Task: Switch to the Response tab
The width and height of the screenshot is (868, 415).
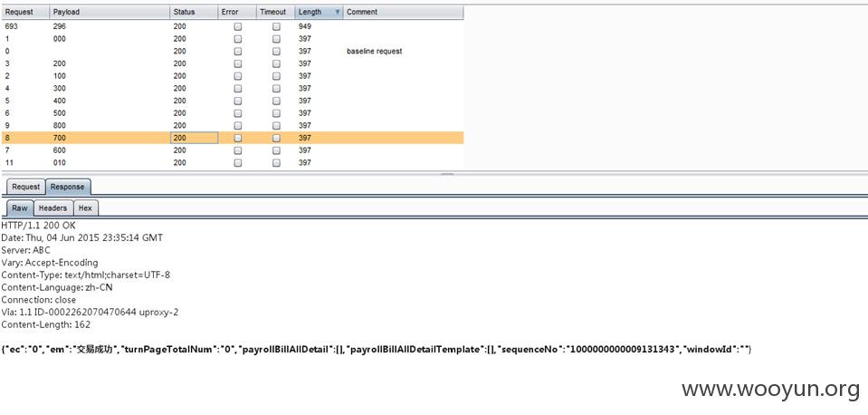Action: click(x=68, y=187)
